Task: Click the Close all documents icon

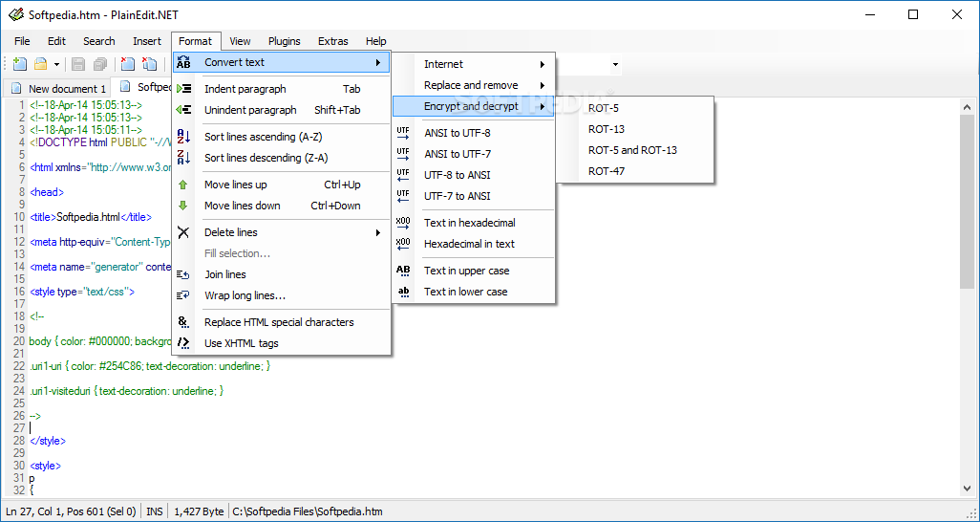Action: click(149, 64)
